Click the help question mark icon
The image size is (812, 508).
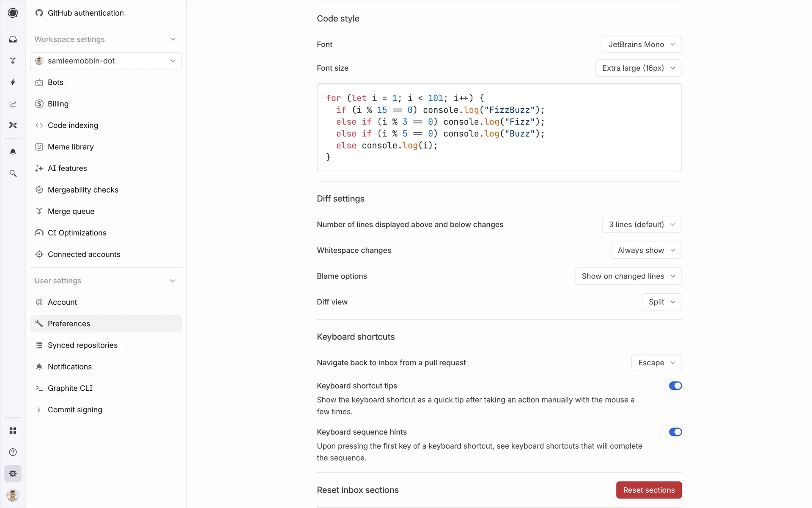pos(13,452)
